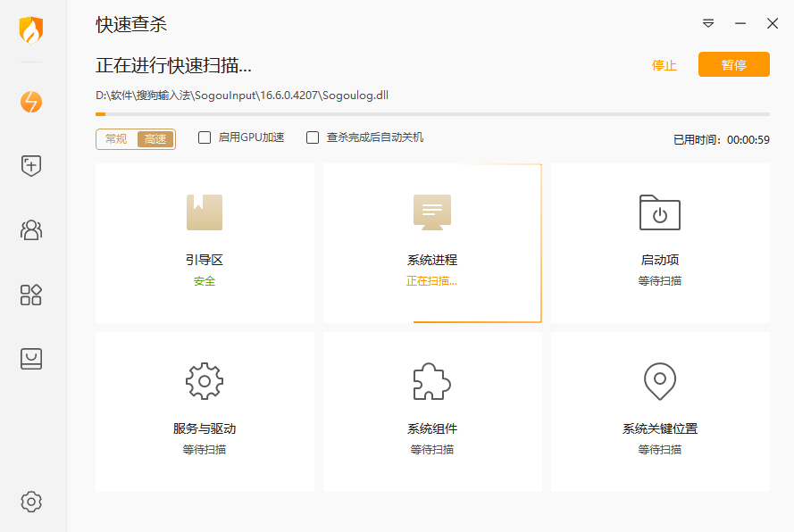Viewport: 794px width, 532px height.
Task: Click the orange 暂停 pause button
Action: coord(734,65)
